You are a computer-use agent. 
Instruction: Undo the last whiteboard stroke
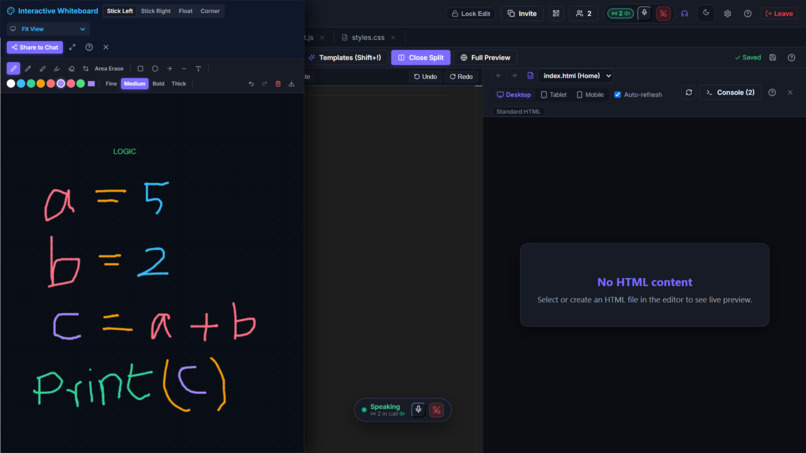(251, 84)
